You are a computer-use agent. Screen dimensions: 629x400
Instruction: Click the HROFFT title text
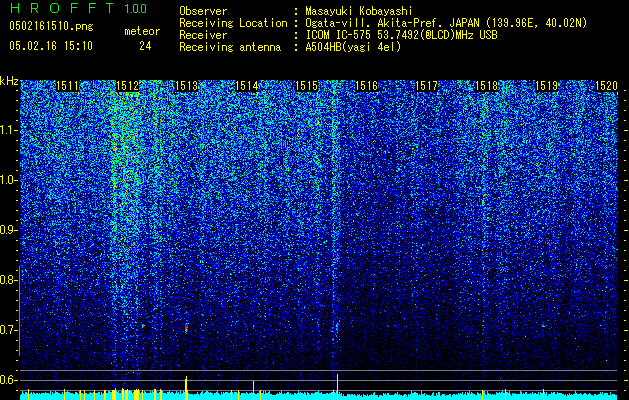(x=62, y=8)
